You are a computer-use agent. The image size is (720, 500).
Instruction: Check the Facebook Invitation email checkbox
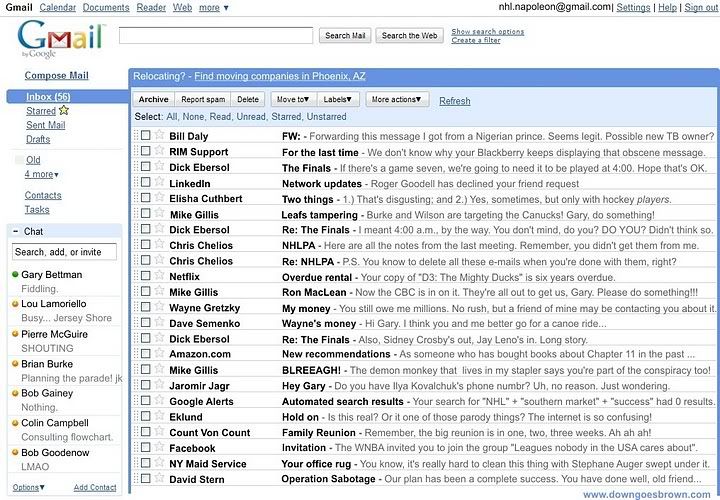pos(146,447)
